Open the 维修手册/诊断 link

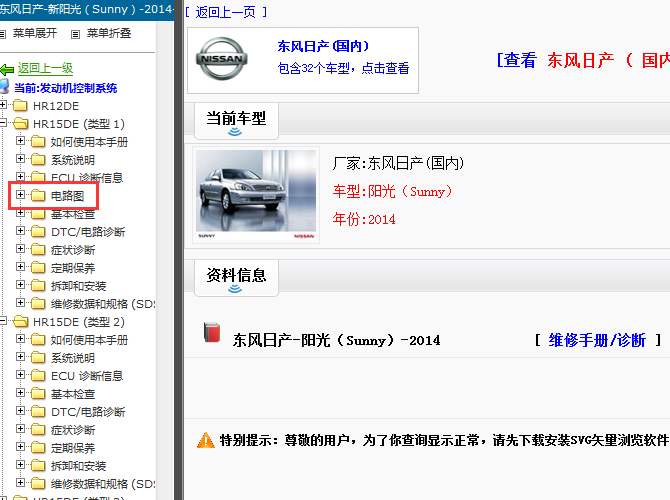[x=597, y=340]
